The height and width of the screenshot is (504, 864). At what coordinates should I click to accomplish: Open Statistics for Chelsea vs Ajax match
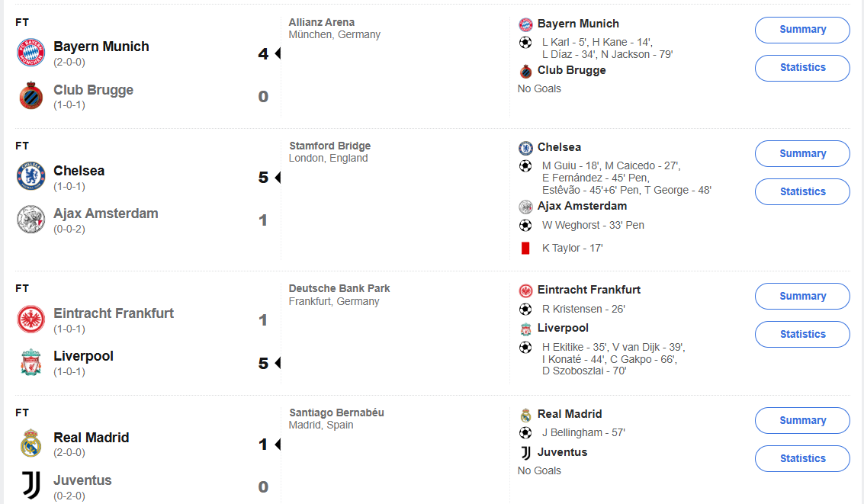802,192
